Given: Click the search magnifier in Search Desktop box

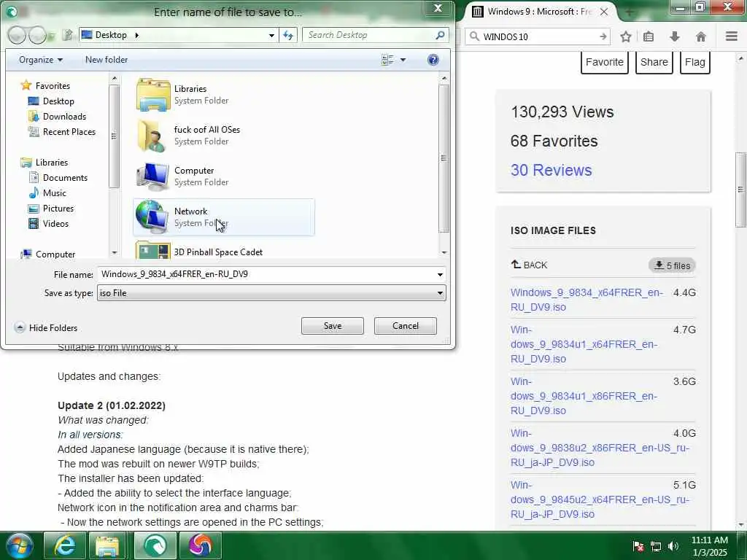Looking at the screenshot, I should 440,35.
